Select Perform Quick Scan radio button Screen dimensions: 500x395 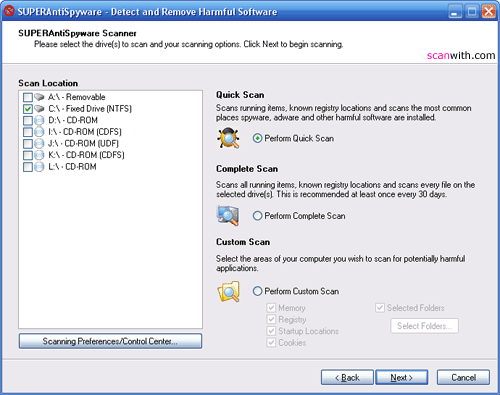pos(257,138)
